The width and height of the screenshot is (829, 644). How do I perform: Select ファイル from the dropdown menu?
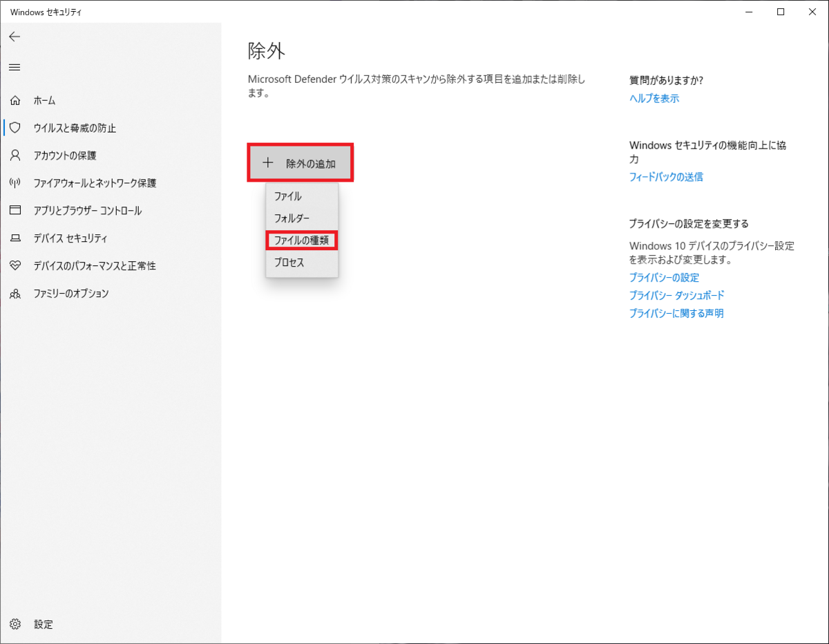[x=302, y=196]
